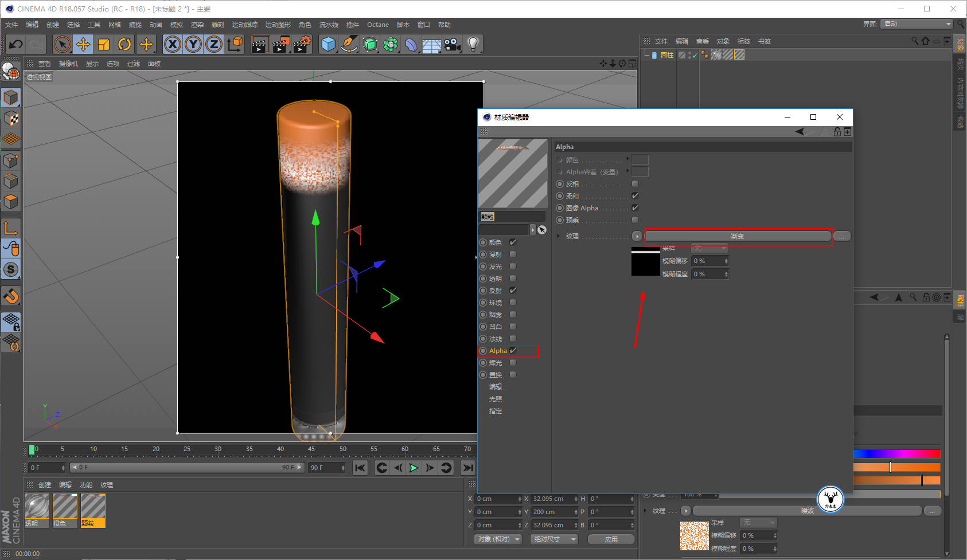The height and width of the screenshot is (560, 967).
Task: Open the Subdivision Surface generator icon
Action: pyautogui.click(x=371, y=44)
